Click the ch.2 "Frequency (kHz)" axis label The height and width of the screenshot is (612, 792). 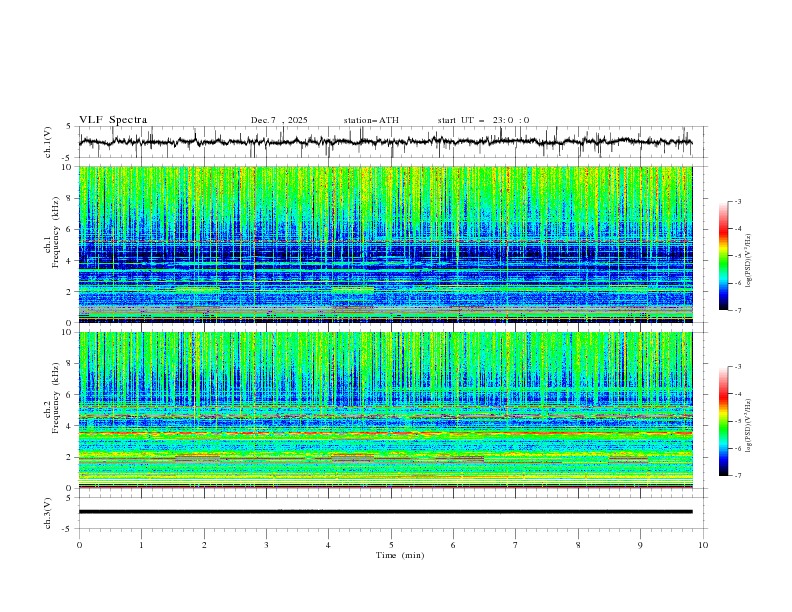pyautogui.click(x=56, y=398)
